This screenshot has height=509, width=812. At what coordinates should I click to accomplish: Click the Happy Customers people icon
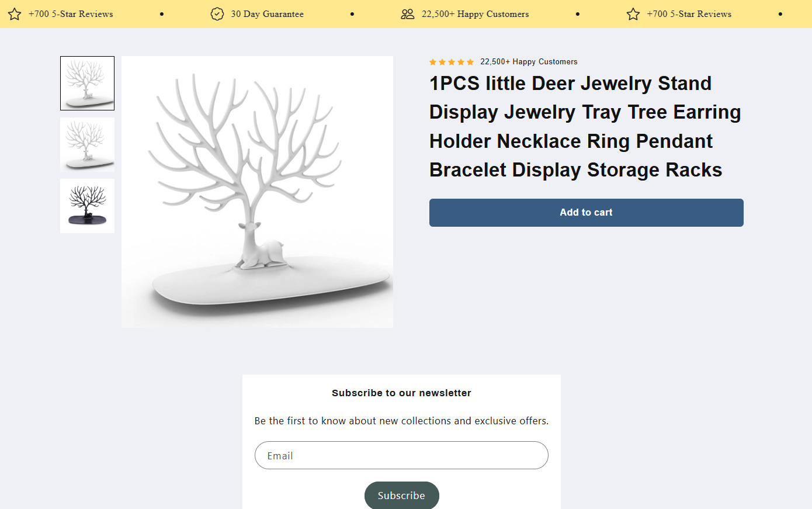tap(408, 14)
